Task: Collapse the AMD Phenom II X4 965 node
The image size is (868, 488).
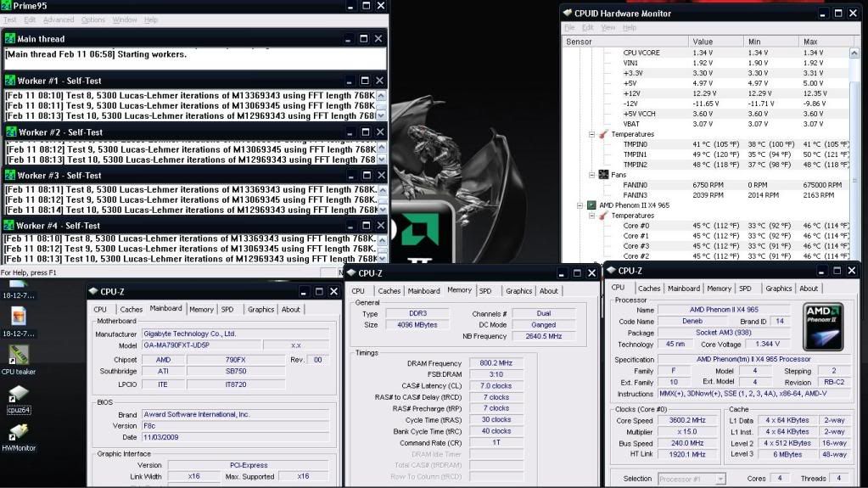Action: [580, 205]
